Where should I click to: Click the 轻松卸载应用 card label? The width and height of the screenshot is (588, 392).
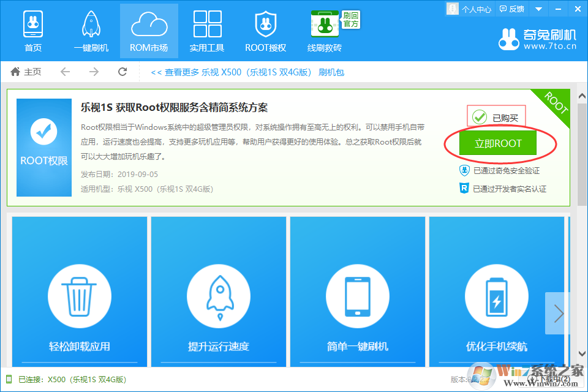(x=80, y=346)
